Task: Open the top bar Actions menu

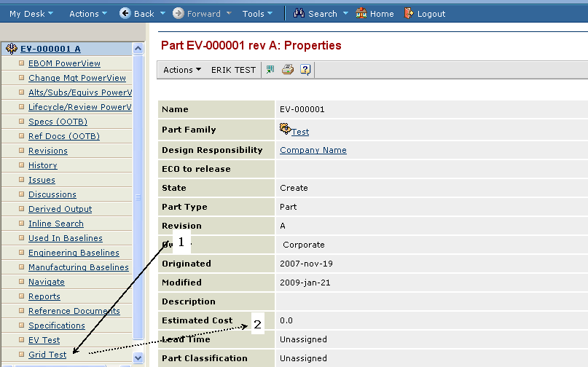Action: coord(87,13)
